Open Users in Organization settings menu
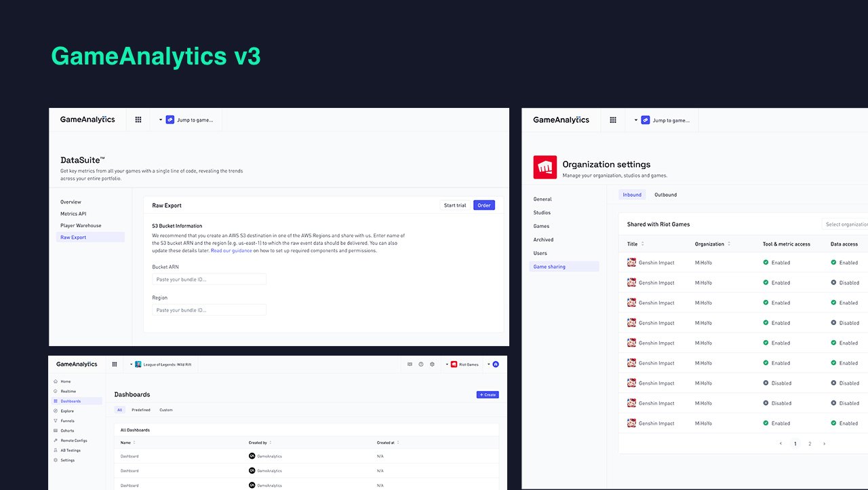The image size is (868, 490). (540, 253)
